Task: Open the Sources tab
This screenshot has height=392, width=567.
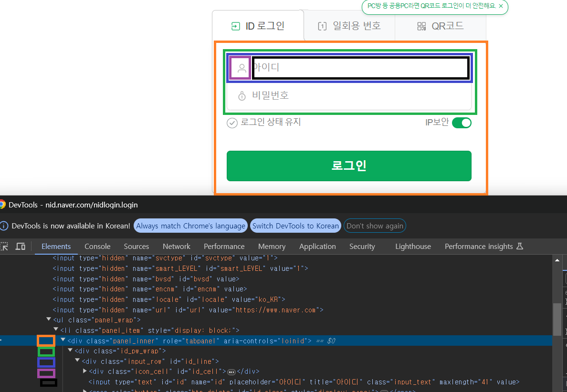Action: coord(136,247)
